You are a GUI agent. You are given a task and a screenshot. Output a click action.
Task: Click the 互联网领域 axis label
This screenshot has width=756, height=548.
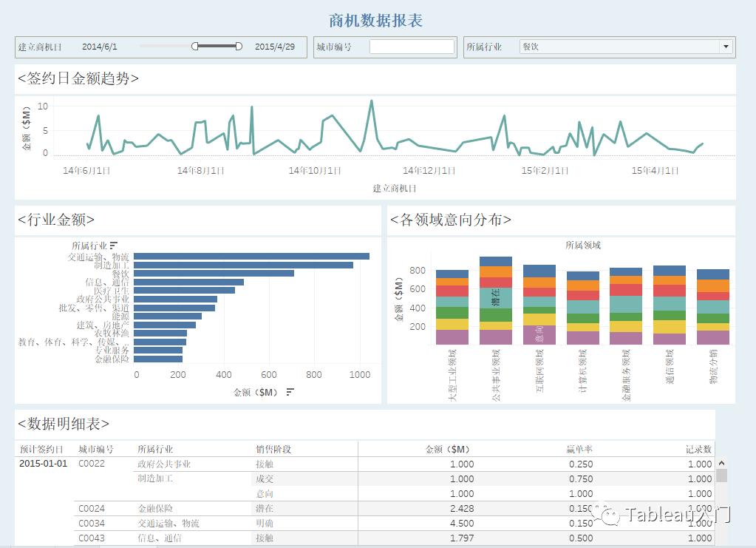tap(539, 371)
